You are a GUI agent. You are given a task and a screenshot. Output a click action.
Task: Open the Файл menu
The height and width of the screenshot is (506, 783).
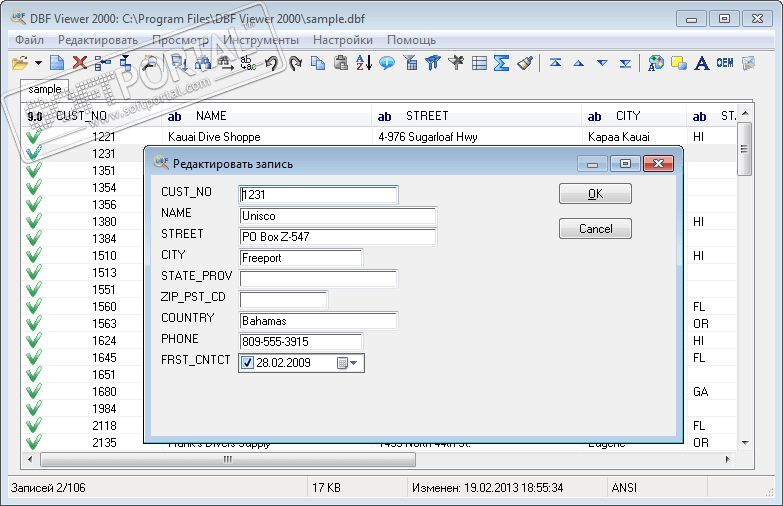pos(29,40)
